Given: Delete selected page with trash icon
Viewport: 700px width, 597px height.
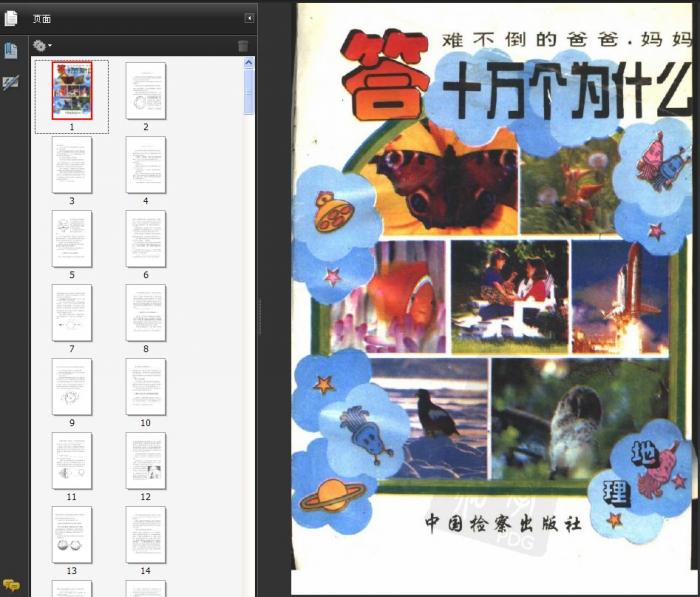Looking at the screenshot, I should click(x=243, y=46).
